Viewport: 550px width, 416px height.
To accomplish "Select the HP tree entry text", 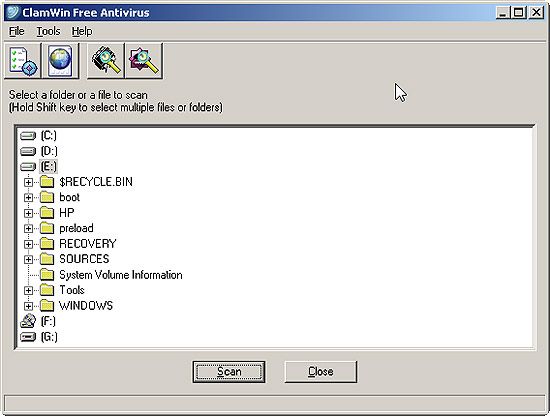I will (x=67, y=213).
